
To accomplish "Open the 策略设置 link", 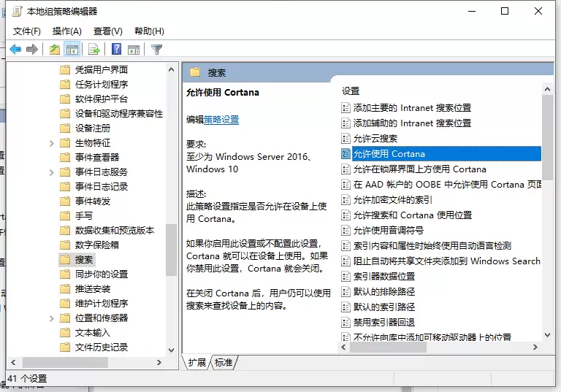I will coord(221,120).
